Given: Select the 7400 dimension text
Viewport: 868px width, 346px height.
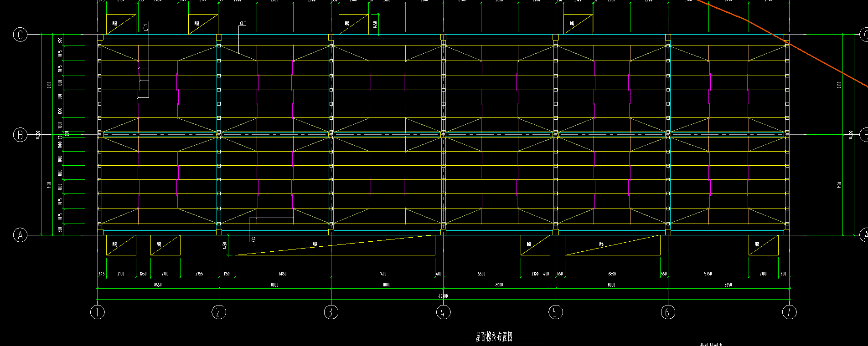Looking at the screenshot, I should coord(382,274).
